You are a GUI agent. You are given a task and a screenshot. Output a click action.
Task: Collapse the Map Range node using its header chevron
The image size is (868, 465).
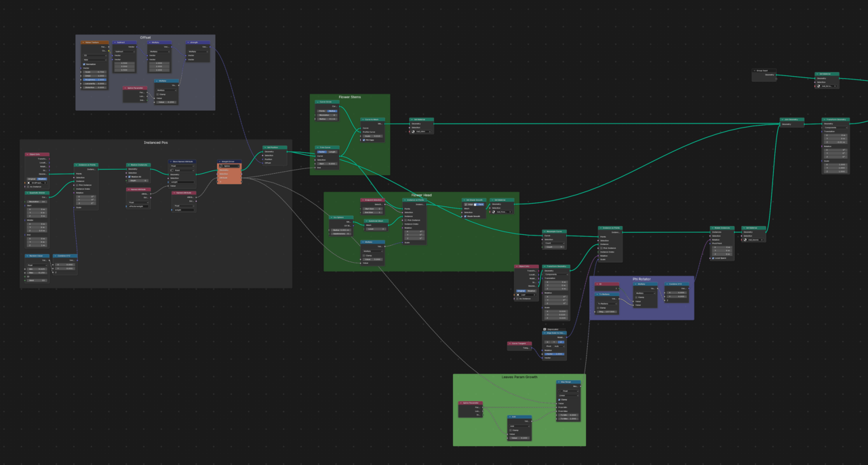click(x=559, y=382)
